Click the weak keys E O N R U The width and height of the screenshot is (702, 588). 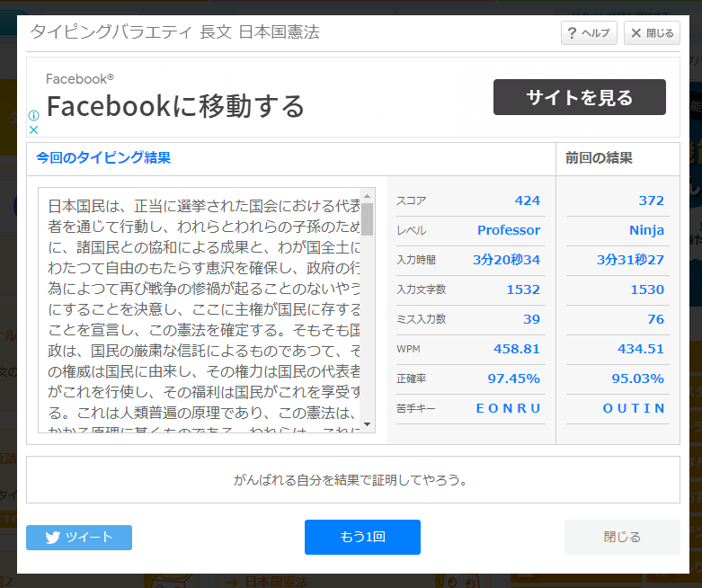(508, 408)
